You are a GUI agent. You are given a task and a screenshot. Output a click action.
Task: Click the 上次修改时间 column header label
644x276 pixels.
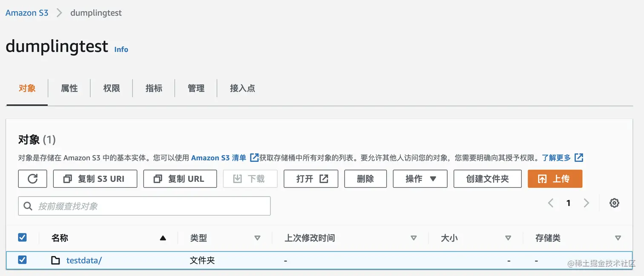[310, 238]
